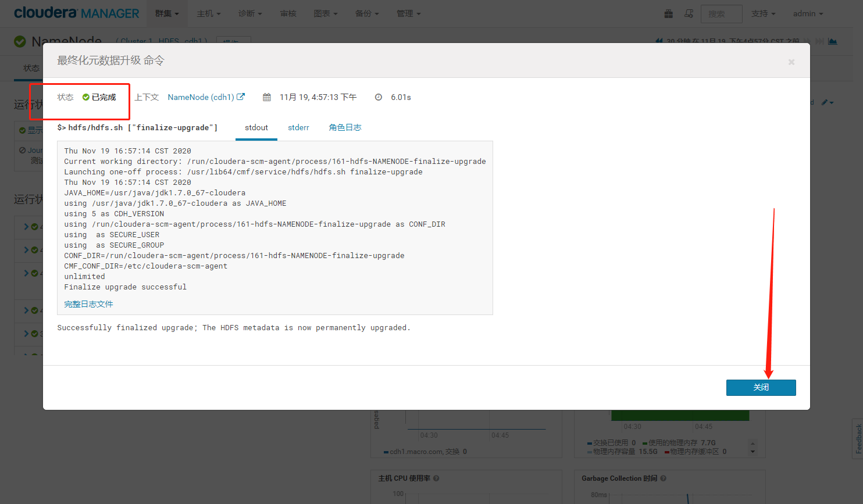Go to the 审核 page

[288, 13]
